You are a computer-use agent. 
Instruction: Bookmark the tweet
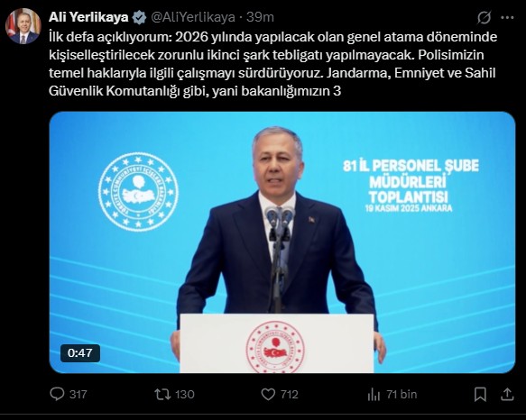coord(480,394)
